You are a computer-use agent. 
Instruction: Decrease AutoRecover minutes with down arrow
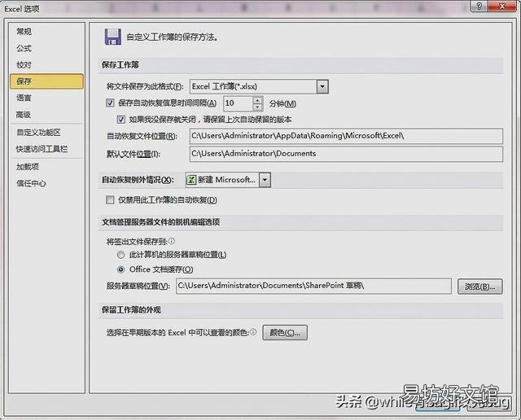tap(257, 107)
